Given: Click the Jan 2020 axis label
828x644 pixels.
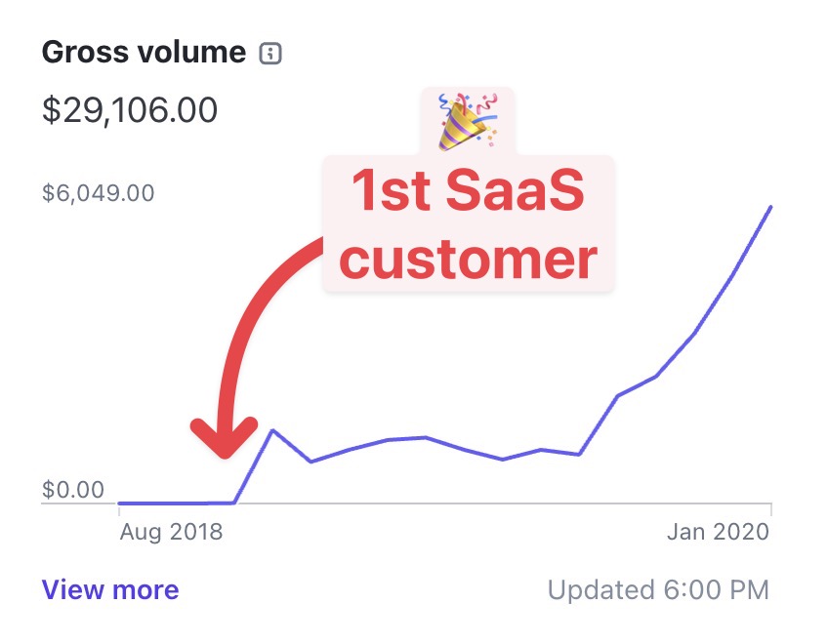Looking at the screenshot, I should click(716, 532).
